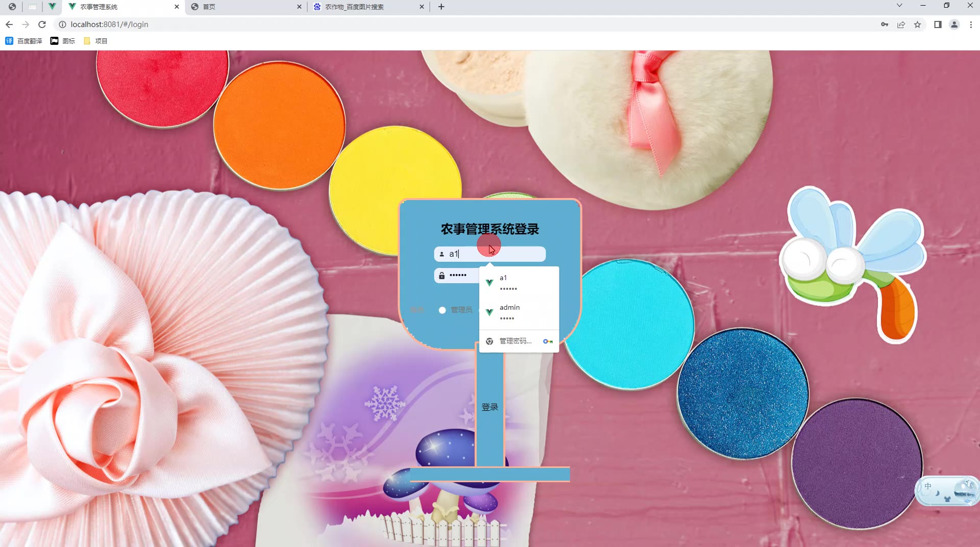Open the saved passwords key icon in address bar
The height and width of the screenshot is (547, 980).
click(885, 24)
